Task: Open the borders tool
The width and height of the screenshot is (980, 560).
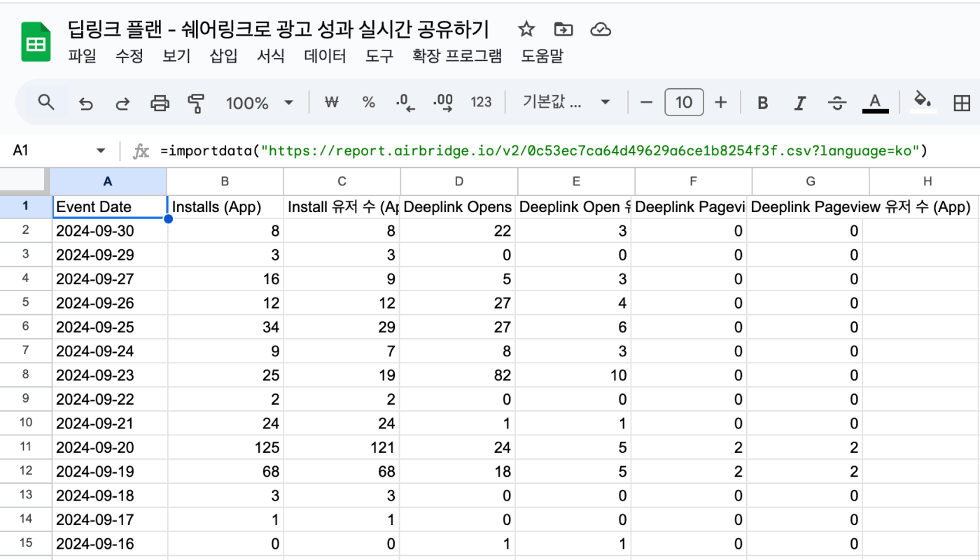Action: [x=962, y=103]
